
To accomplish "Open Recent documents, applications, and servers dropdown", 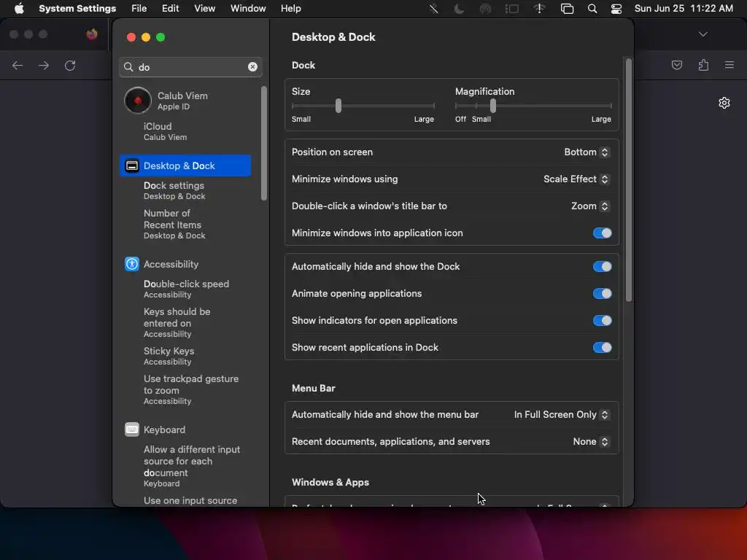I will click(x=591, y=441).
